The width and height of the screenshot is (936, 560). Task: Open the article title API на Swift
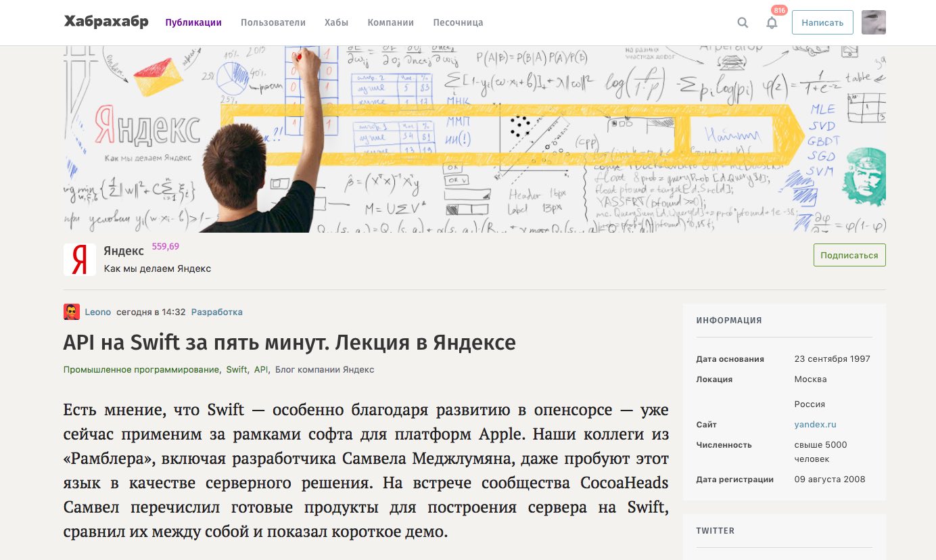[289, 343]
